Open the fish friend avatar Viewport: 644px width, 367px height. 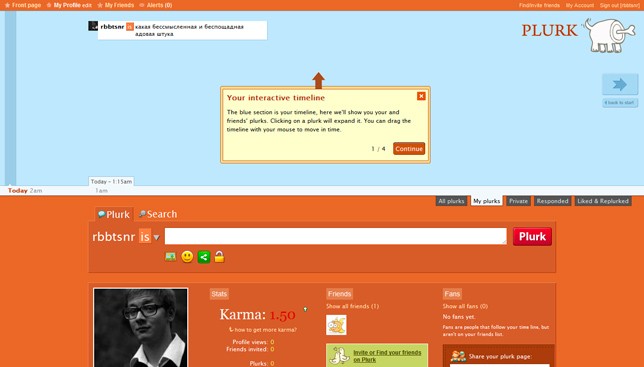coord(336,325)
